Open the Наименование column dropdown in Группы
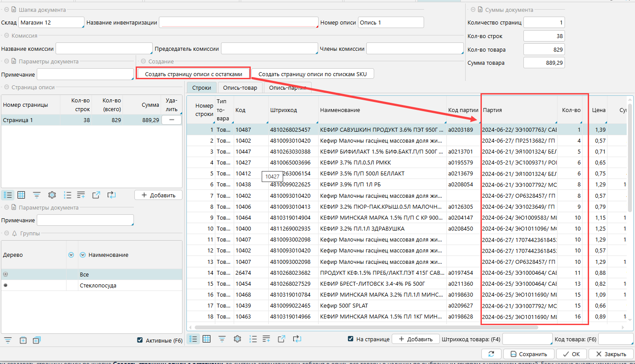Viewport: 635px width, 364px height. pyautogui.click(x=83, y=255)
